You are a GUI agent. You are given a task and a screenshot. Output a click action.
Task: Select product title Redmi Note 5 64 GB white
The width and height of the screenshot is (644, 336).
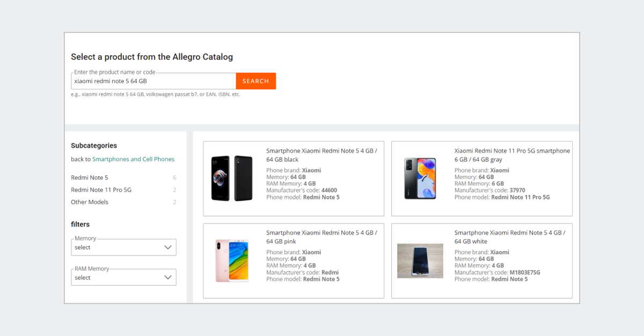coord(509,237)
